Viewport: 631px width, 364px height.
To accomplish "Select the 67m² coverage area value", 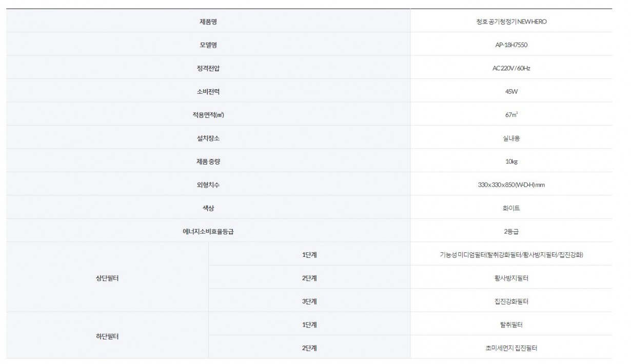I will (511, 115).
